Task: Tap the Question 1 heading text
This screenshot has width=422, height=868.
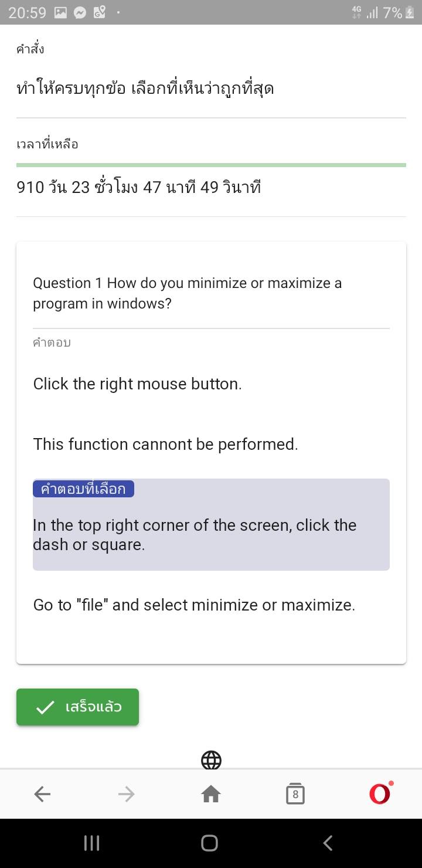Action: pos(188,293)
